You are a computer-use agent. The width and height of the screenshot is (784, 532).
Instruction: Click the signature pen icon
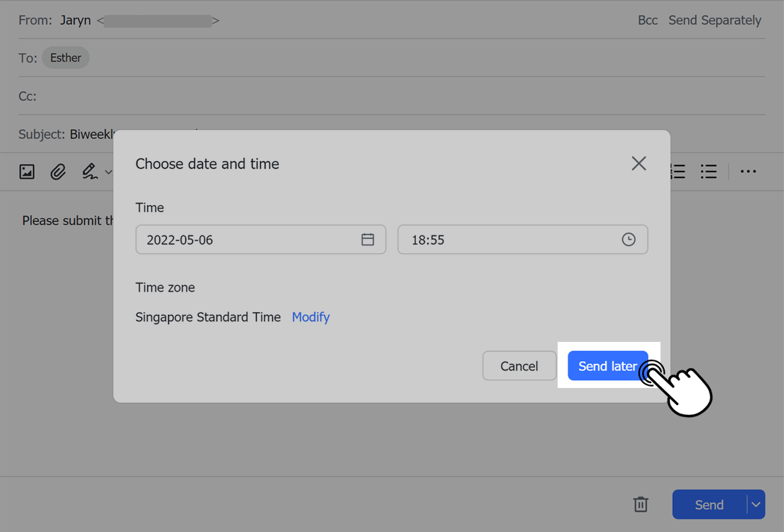[x=89, y=172]
